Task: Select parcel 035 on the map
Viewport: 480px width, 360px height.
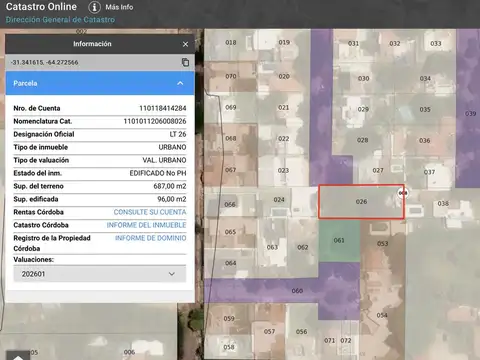Action: pyautogui.click(x=425, y=109)
